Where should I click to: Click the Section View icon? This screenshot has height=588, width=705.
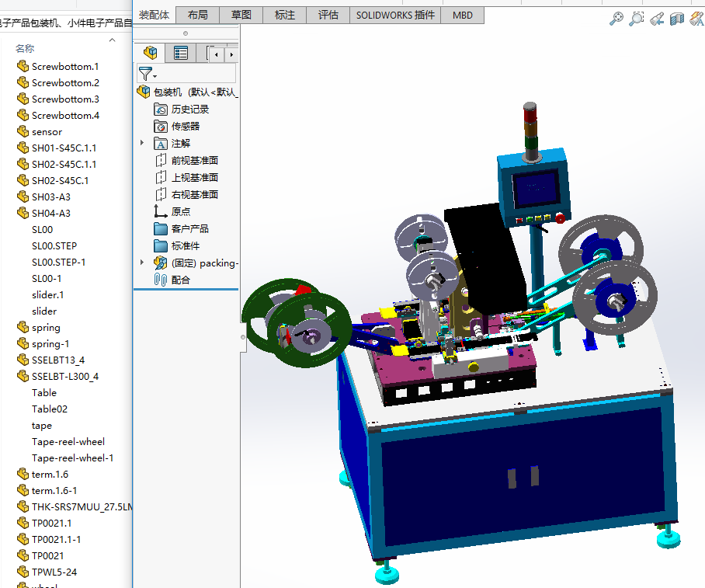[677, 19]
